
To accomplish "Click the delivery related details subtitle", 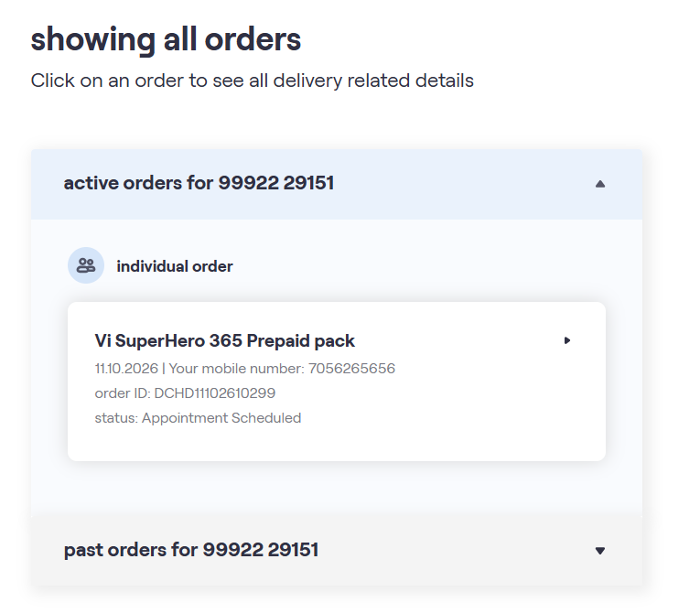I will pos(253,81).
